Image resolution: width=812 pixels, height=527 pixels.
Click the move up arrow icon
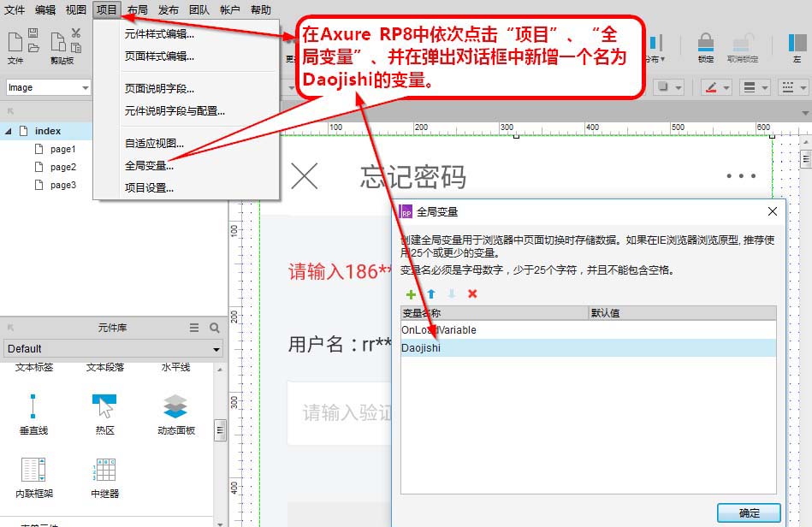click(431, 294)
